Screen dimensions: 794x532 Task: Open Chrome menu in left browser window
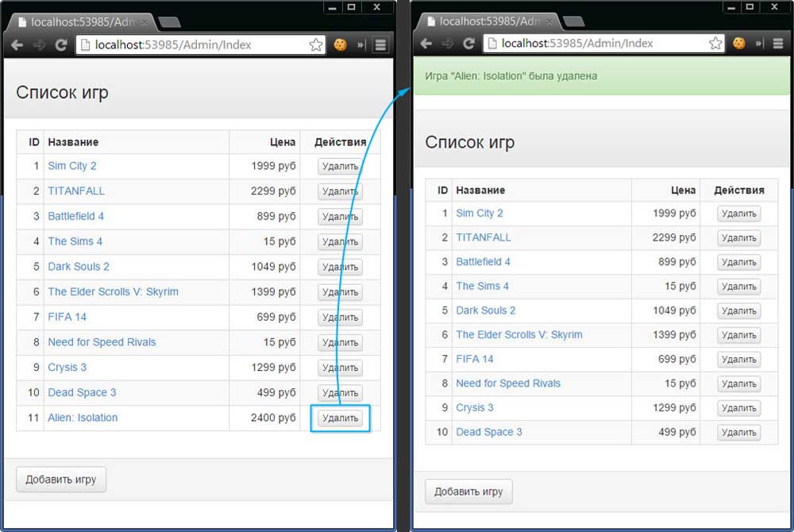pos(380,44)
